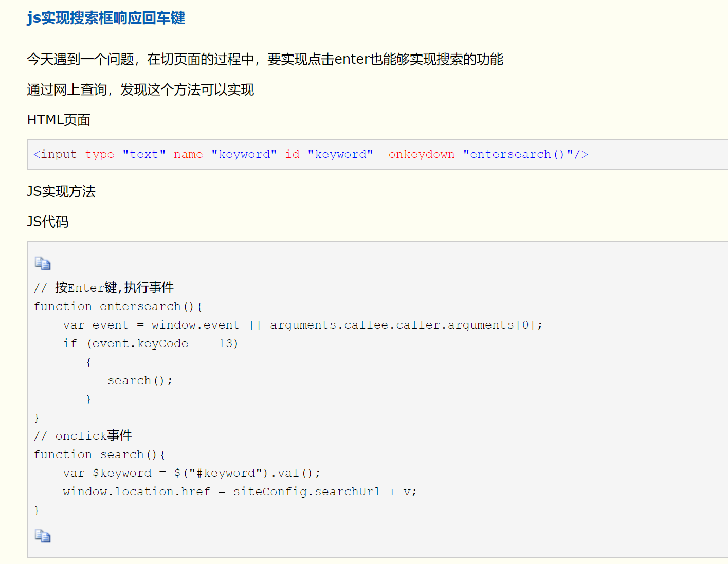Click the comment '// 按Enter键,执行事件'

pyautogui.click(x=104, y=287)
